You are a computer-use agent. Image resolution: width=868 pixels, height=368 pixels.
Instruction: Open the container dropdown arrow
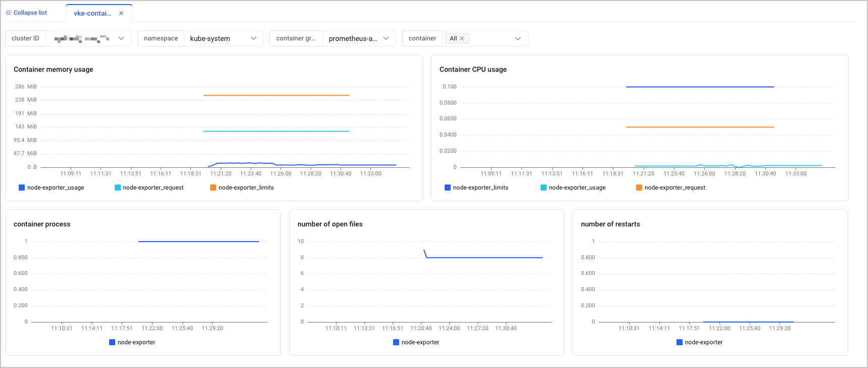(518, 38)
